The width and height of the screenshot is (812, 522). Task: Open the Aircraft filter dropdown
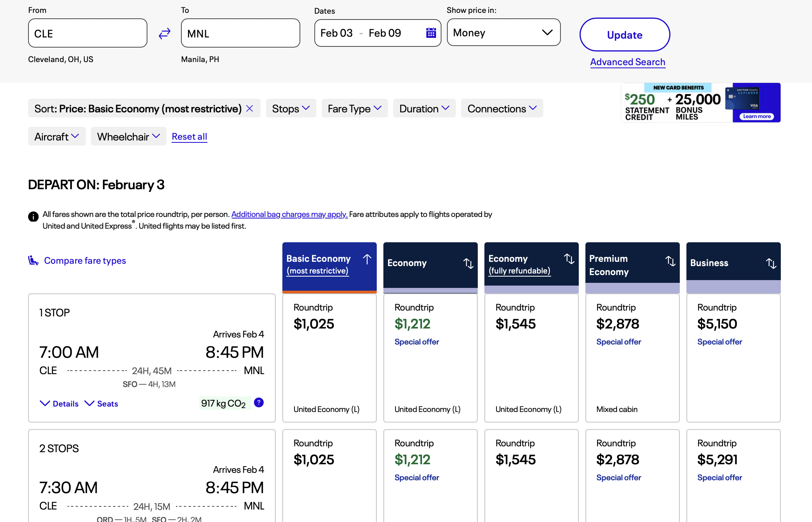pos(57,137)
